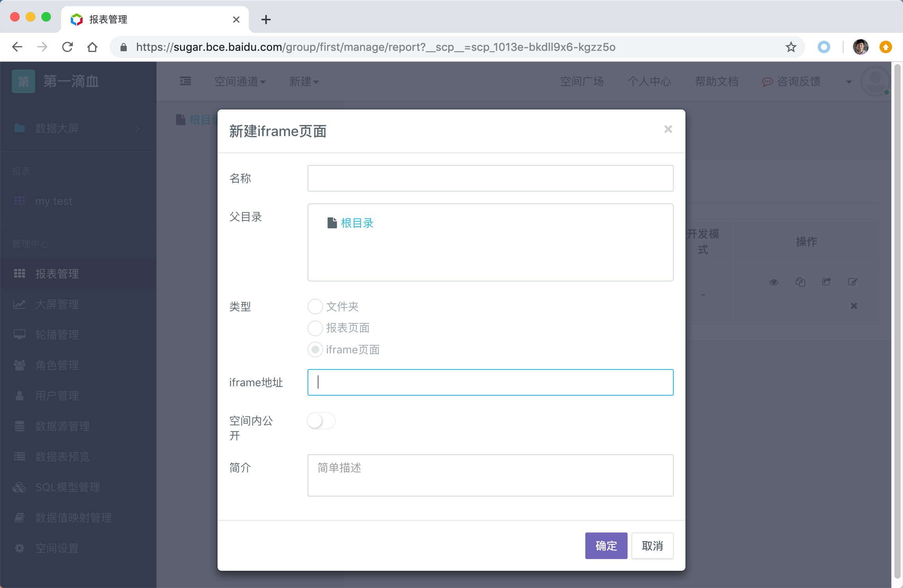The image size is (903, 588).
Task: Click the 根目录 file icon in 父目录
Action: [332, 223]
